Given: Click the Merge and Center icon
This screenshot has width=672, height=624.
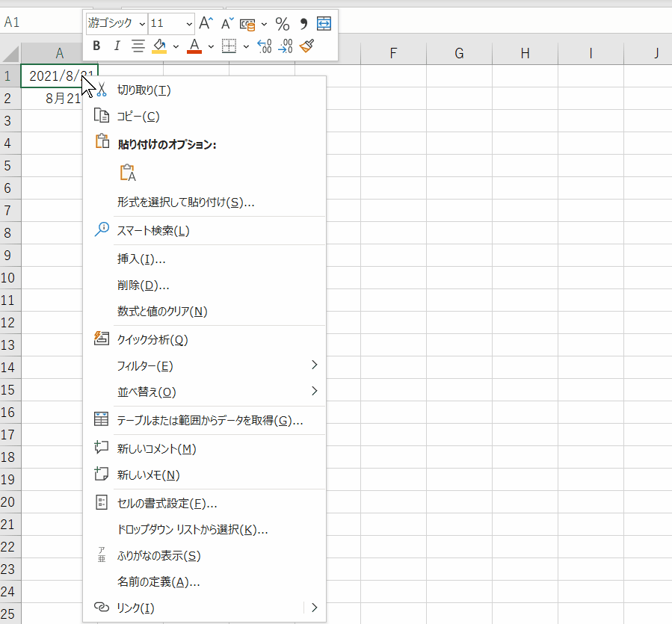Looking at the screenshot, I should (323, 23).
